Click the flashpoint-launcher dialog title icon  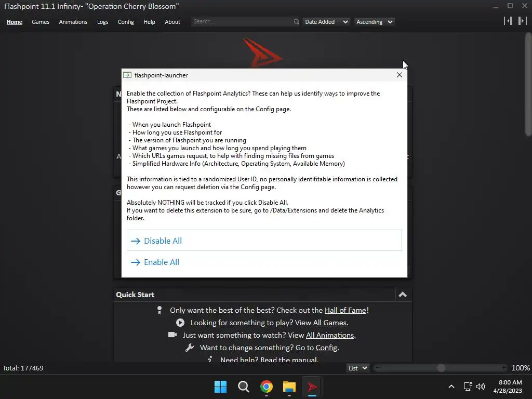click(x=127, y=75)
